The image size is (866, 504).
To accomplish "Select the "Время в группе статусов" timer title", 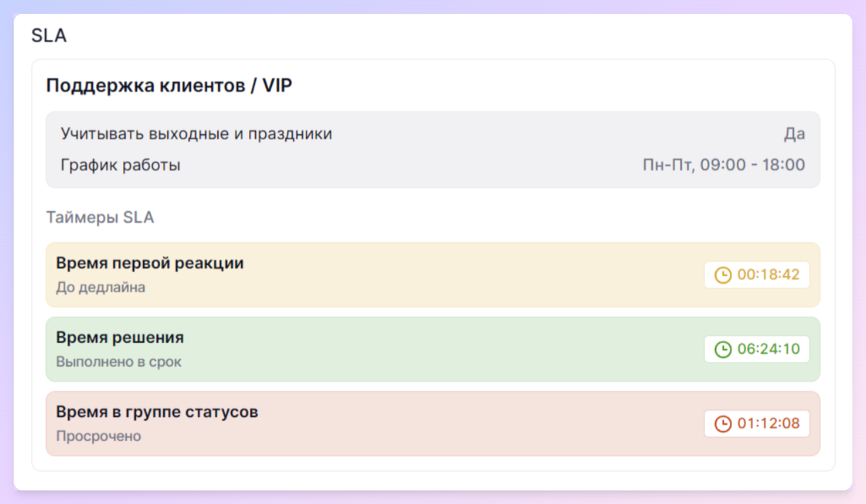I will (x=157, y=412).
